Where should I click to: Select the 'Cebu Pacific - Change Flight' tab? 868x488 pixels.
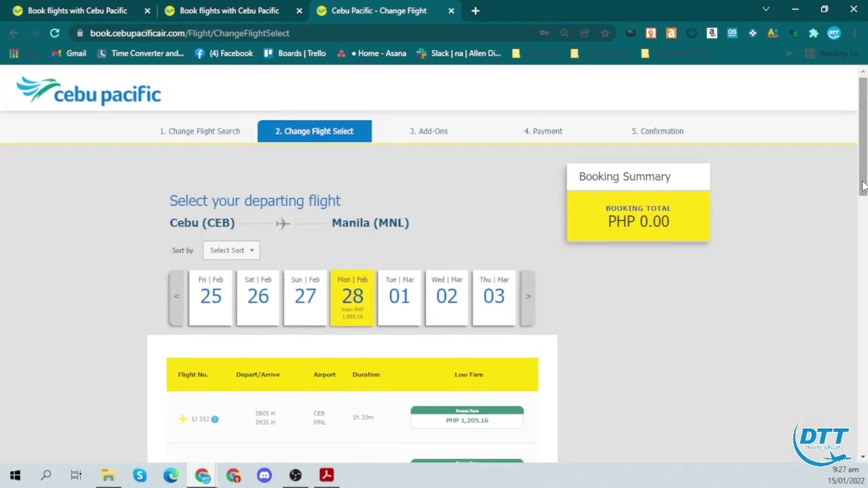(x=380, y=10)
